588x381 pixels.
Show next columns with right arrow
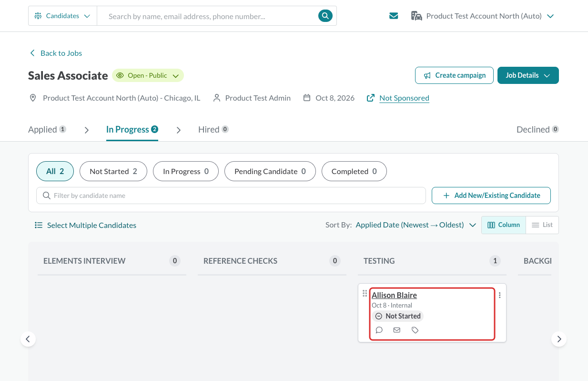(x=559, y=339)
